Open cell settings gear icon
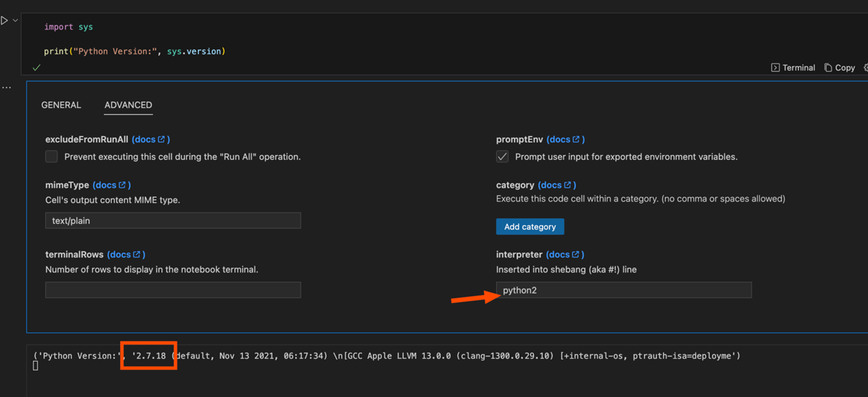This screenshot has height=397, width=868. point(866,68)
